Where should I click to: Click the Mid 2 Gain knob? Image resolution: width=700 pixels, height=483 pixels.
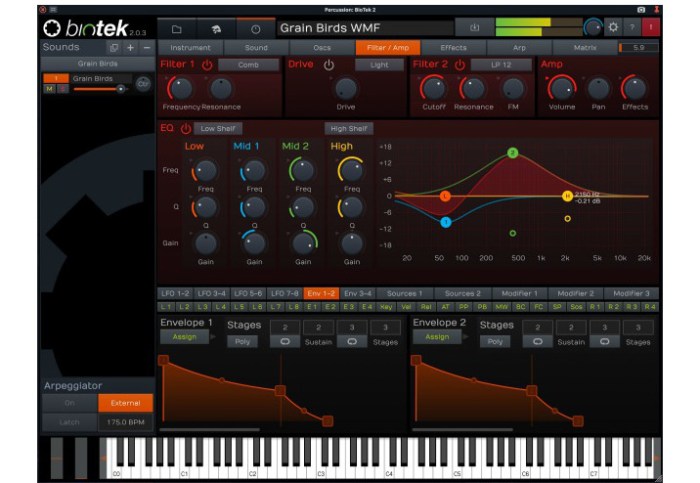coord(303,244)
